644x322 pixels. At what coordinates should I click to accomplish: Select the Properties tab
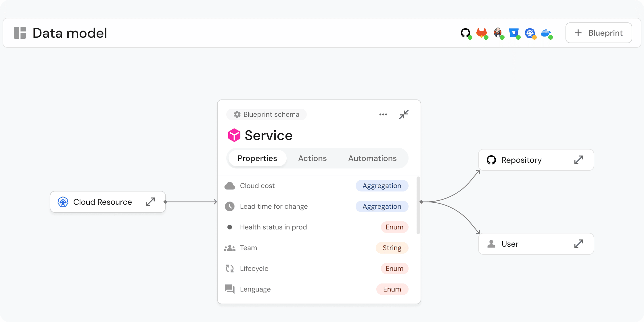pyautogui.click(x=257, y=158)
